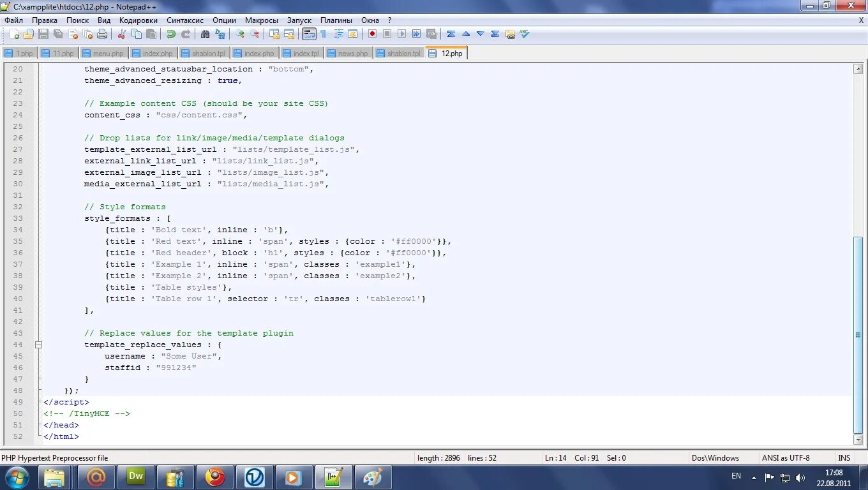868x490 pixels.
Task: Close the document with X beside menu bar
Action: [861, 20]
